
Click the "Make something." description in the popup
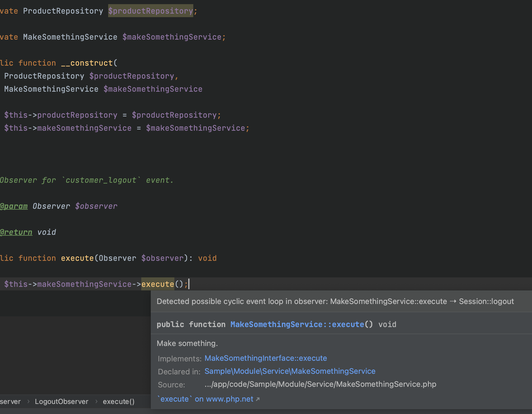tap(187, 343)
